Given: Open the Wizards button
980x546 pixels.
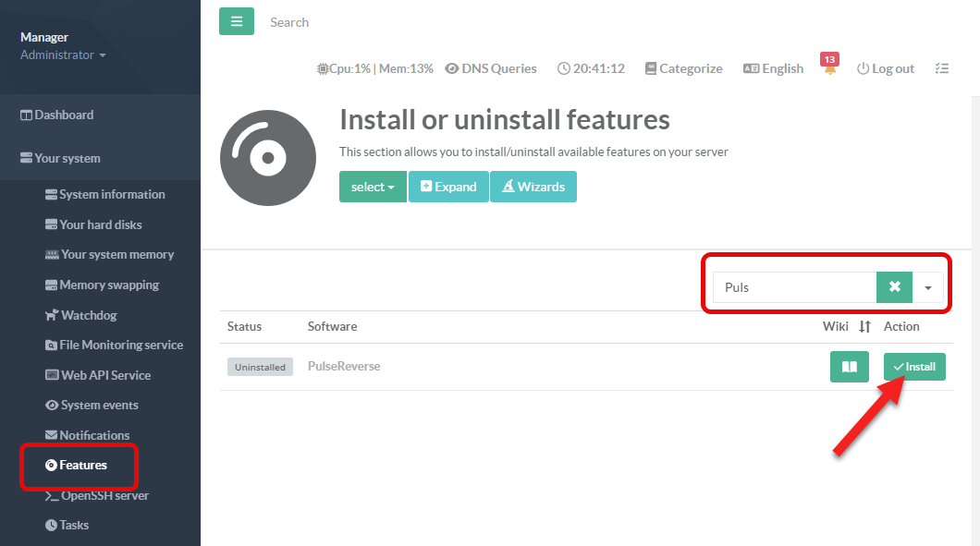Looking at the screenshot, I should pos(533,187).
